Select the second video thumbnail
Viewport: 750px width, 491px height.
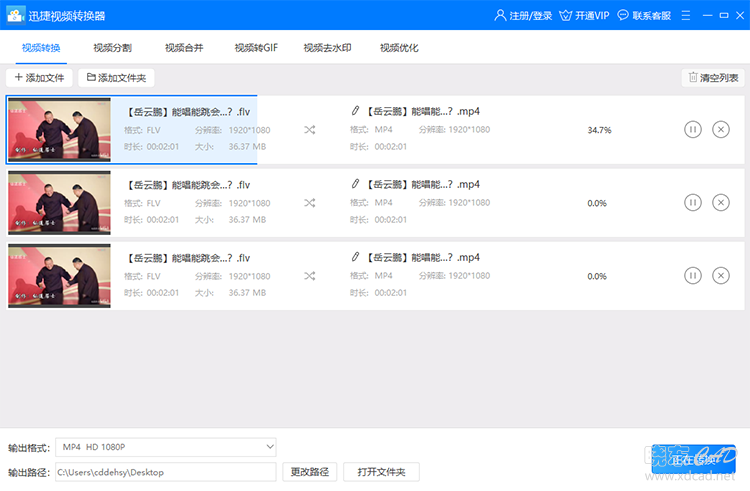[x=59, y=203]
